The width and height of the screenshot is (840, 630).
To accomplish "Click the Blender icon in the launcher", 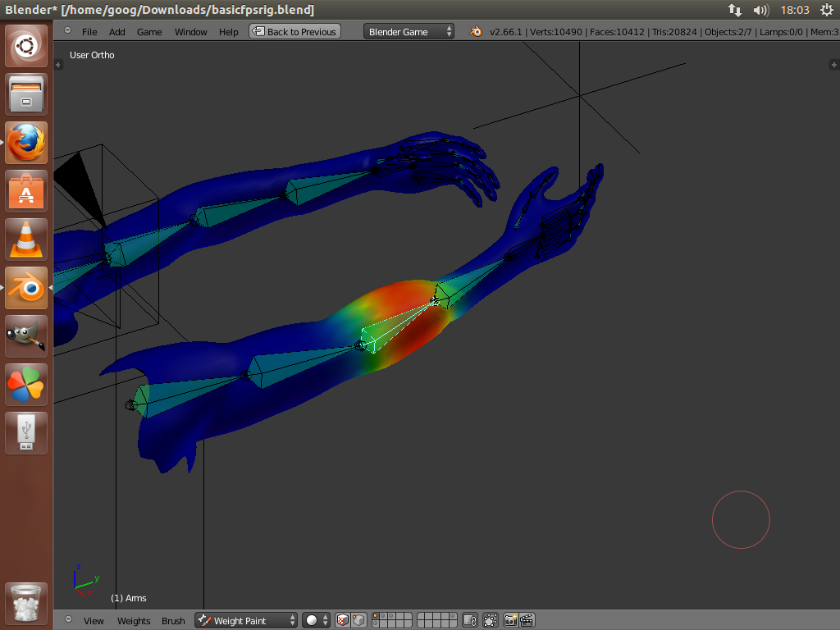I will (x=26, y=288).
